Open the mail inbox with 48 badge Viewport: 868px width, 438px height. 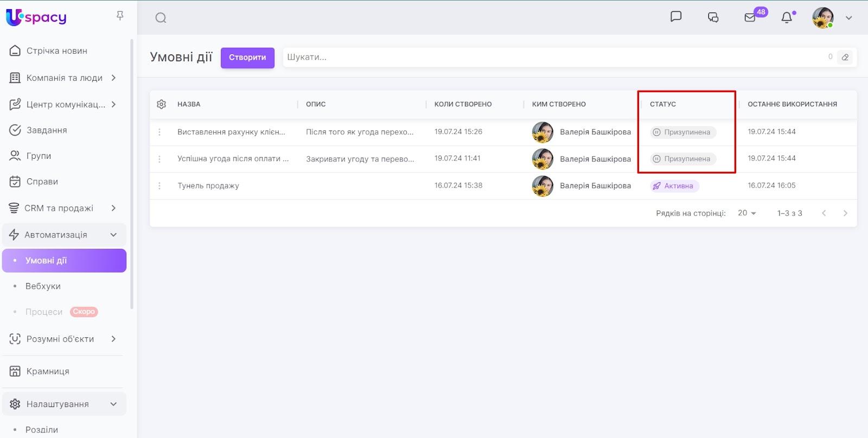tap(750, 17)
